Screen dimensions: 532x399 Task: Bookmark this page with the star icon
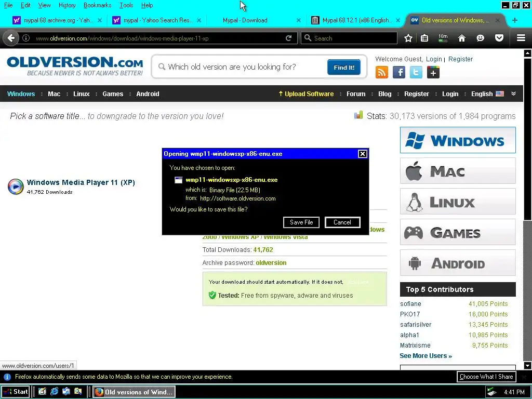click(x=408, y=38)
